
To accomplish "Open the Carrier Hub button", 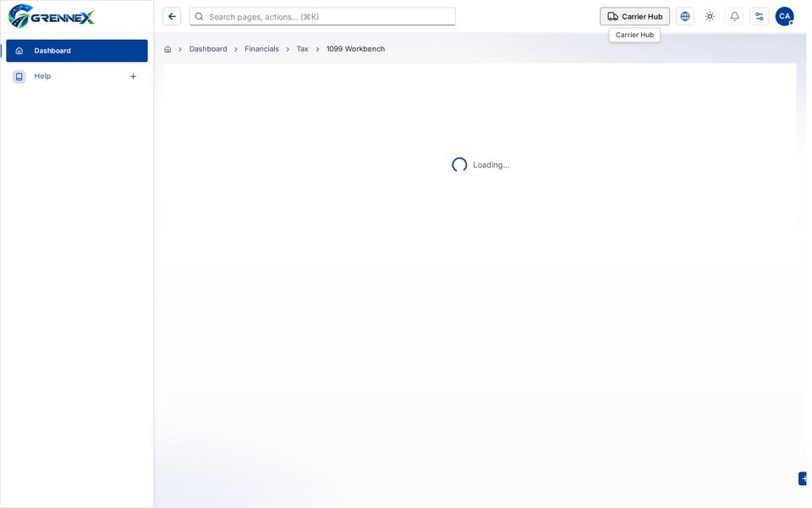I will pyautogui.click(x=634, y=17).
